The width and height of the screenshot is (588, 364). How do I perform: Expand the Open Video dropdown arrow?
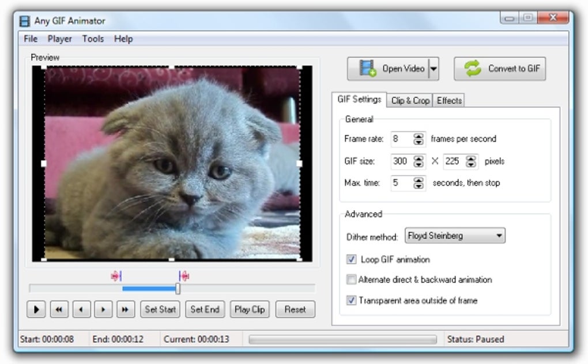(x=434, y=69)
